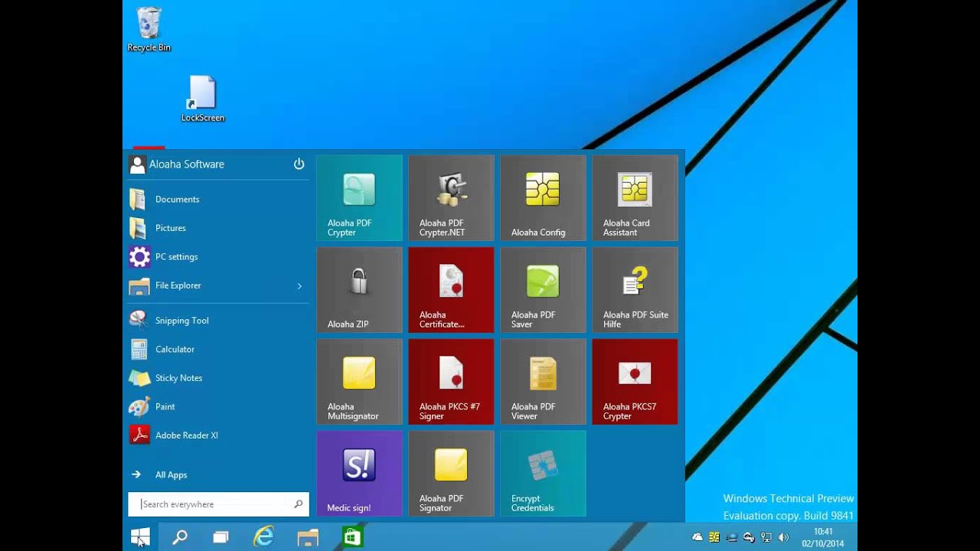Open Calculator from the Start menu
The height and width of the screenshot is (551, 980).
[x=218, y=349]
